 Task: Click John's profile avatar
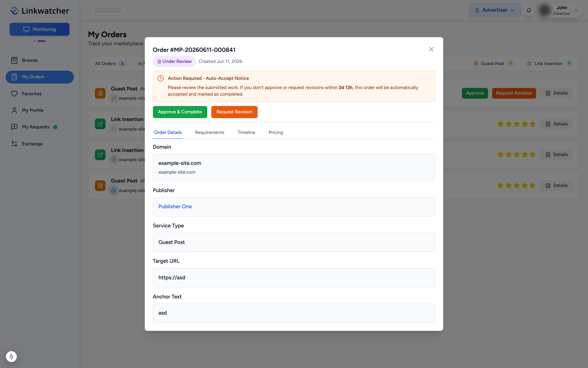(x=545, y=10)
